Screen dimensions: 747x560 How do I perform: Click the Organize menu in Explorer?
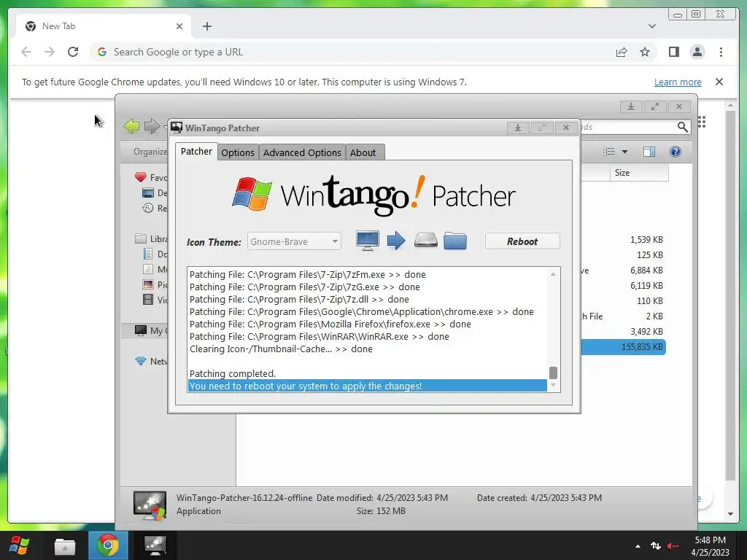[x=150, y=152]
